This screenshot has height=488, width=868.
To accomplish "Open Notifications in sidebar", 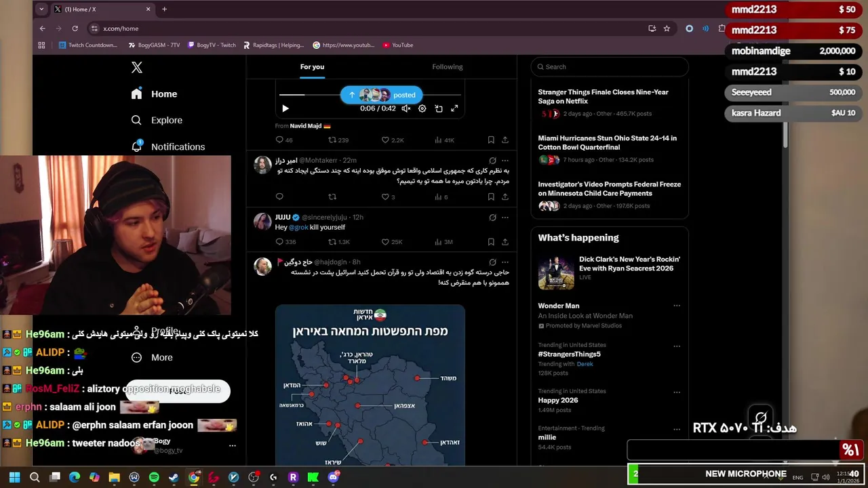I will click(168, 146).
